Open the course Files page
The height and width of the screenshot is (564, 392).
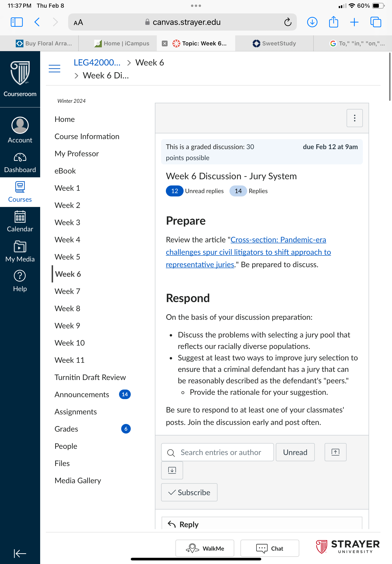62,463
